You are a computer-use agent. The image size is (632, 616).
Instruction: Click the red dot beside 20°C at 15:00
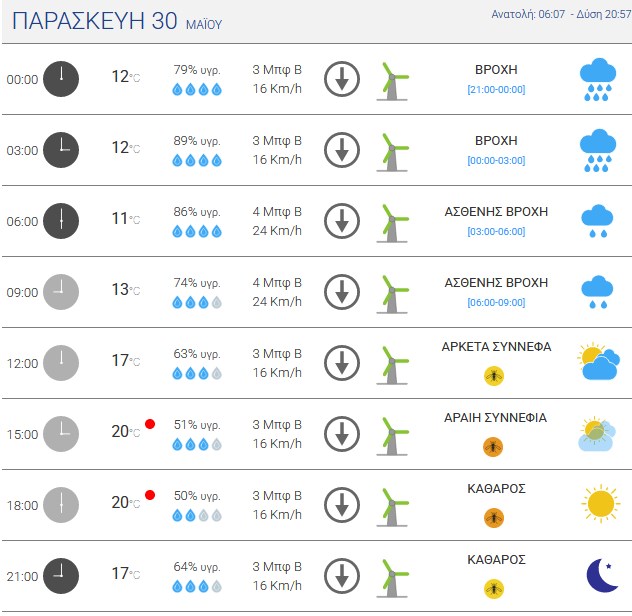[150, 424]
